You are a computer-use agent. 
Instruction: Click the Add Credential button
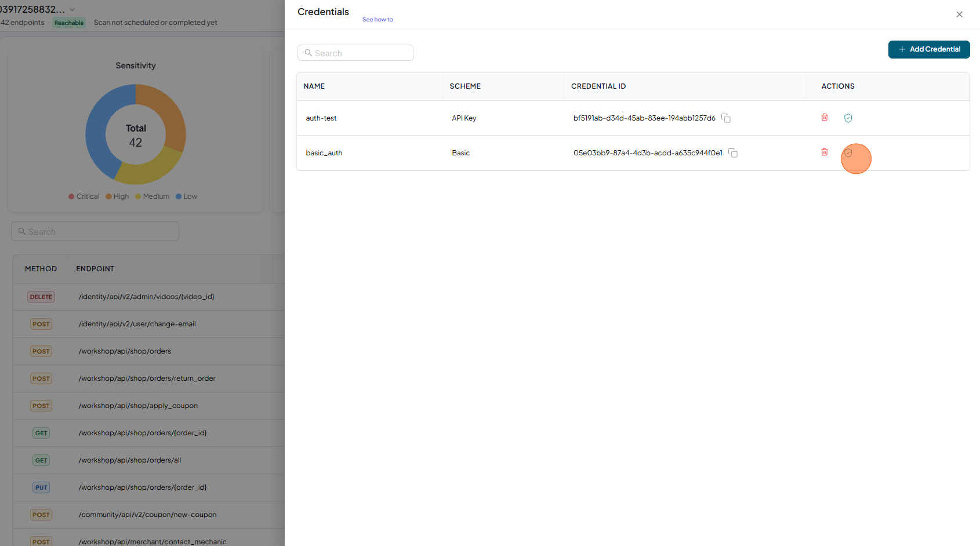(x=929, y=49)
